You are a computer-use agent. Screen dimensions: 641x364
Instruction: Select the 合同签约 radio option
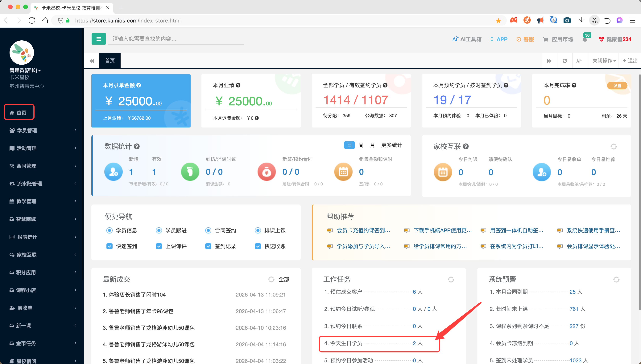pos(208,230)
